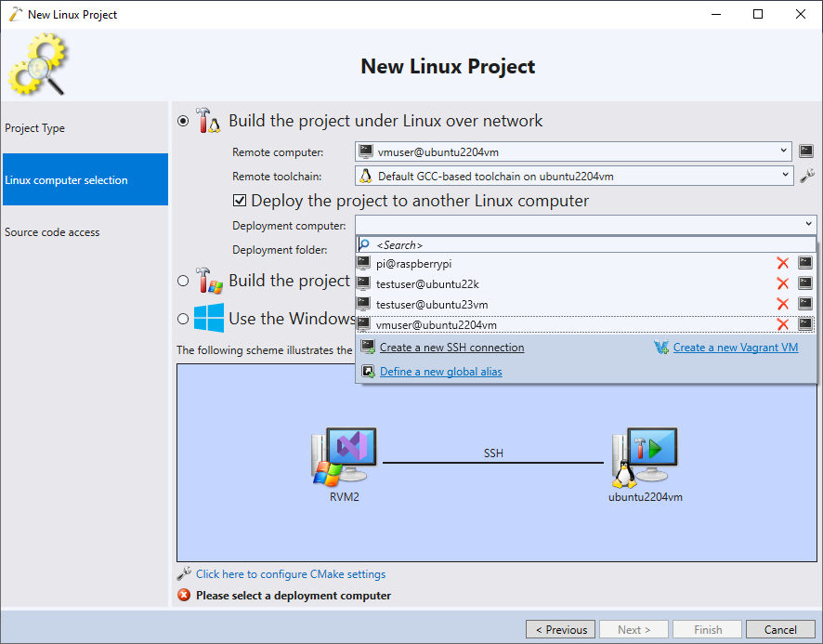The image size is (823, 644).
Task: Open Click here to configure CMake settings
Action: (291, 573)
